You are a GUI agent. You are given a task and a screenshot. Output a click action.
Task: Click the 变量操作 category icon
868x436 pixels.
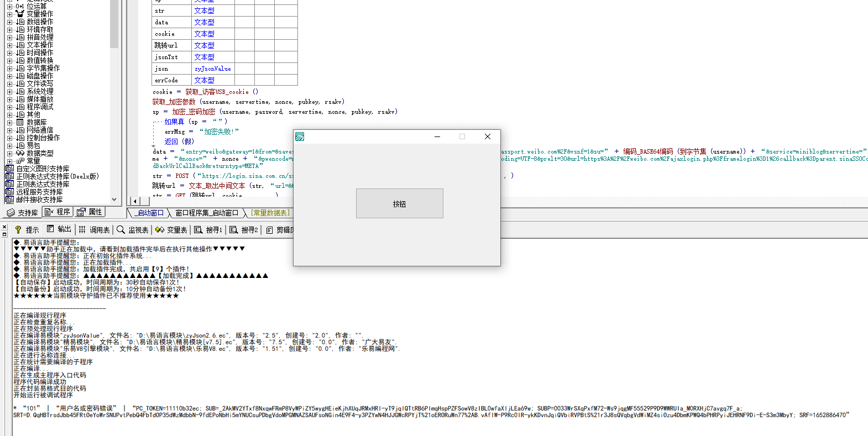[20, 14]
